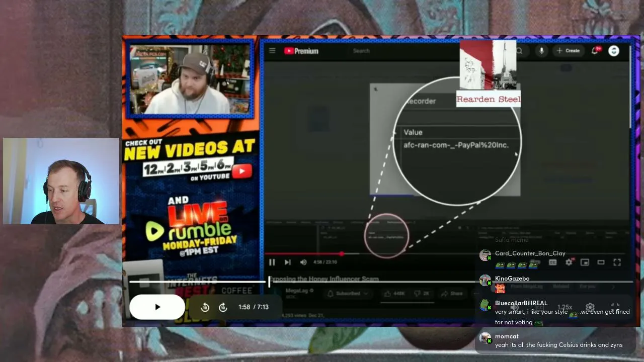Click the white progress bar of the outer player

coord(381,282)
